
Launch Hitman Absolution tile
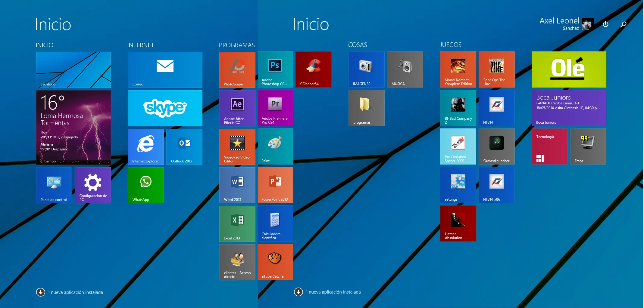click(458, 223)
